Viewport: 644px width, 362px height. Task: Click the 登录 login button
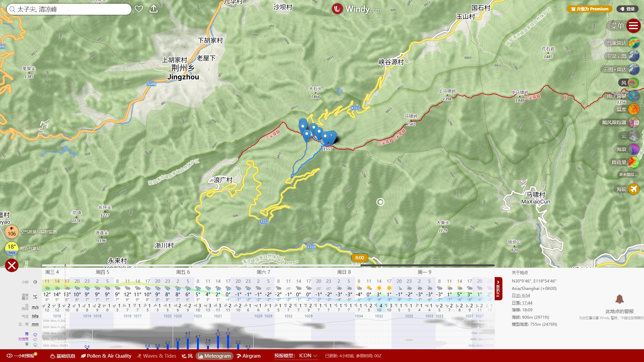click(x=627, y=9)
